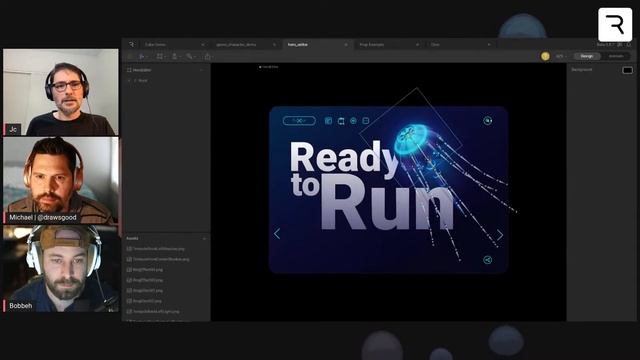Pick the Pen shape tool
Screen dimensions: 640x360
(175, 56)
